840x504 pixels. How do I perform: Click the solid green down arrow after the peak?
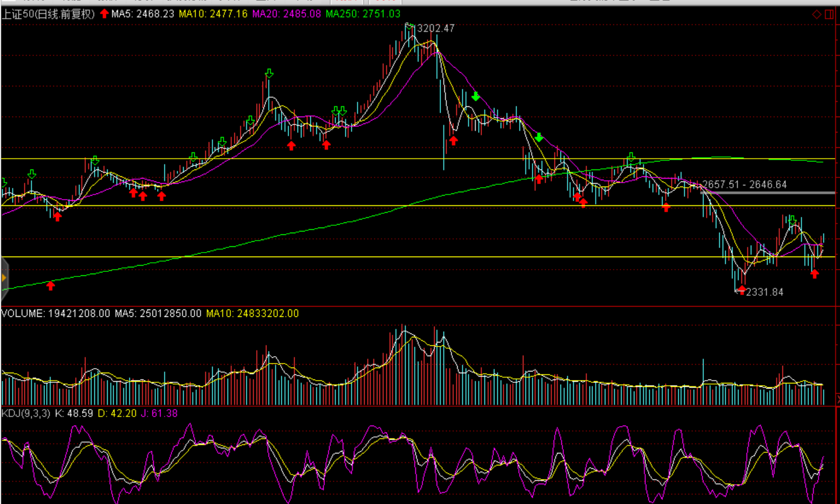(476, 96)
